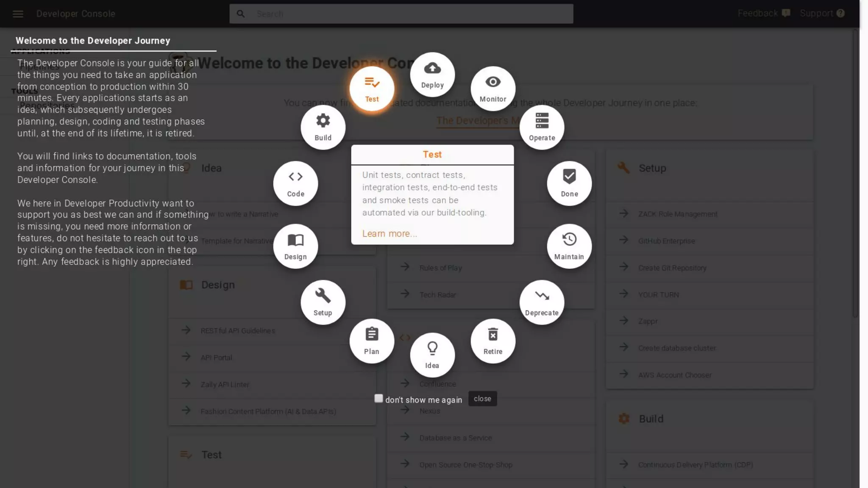
Task: Open the Design stage circle
Action: (x=295, y=247)
